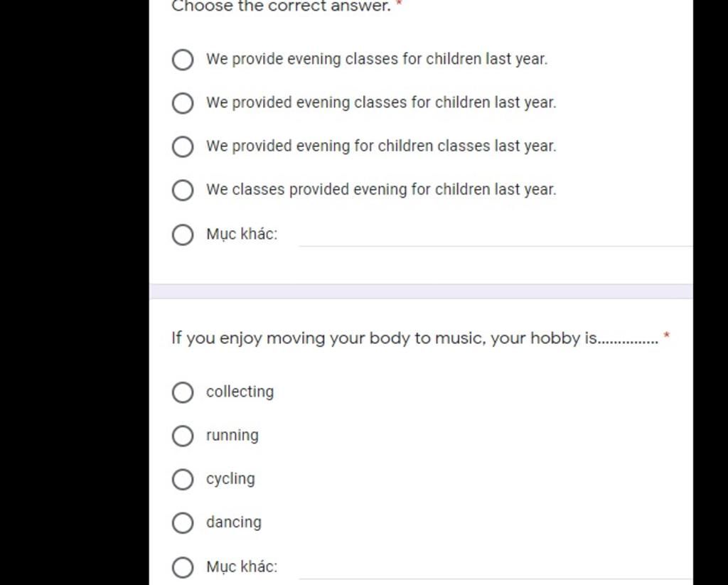This screenshot has width=728, height=585.
Task: Choose "We provided evening classes for children" answer
Action: click(x=183, y=103)
